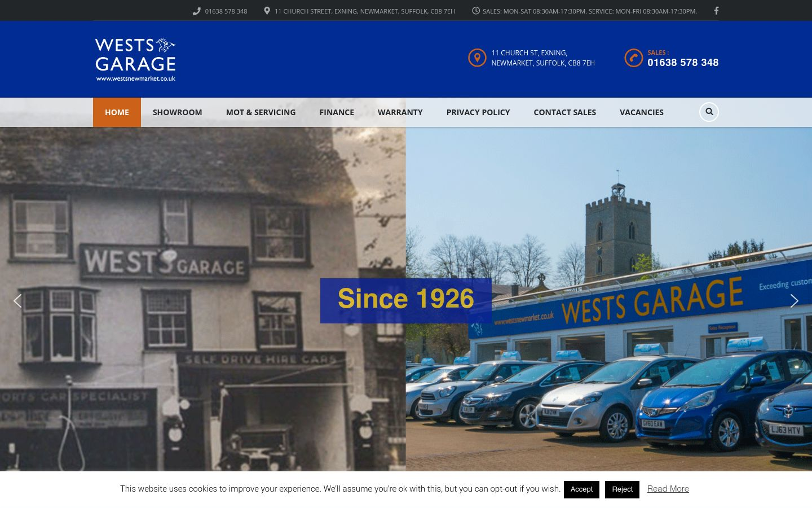Go to previous slide arrow
The width and height of the screenshot is (812, 508).
coord(17,301)
